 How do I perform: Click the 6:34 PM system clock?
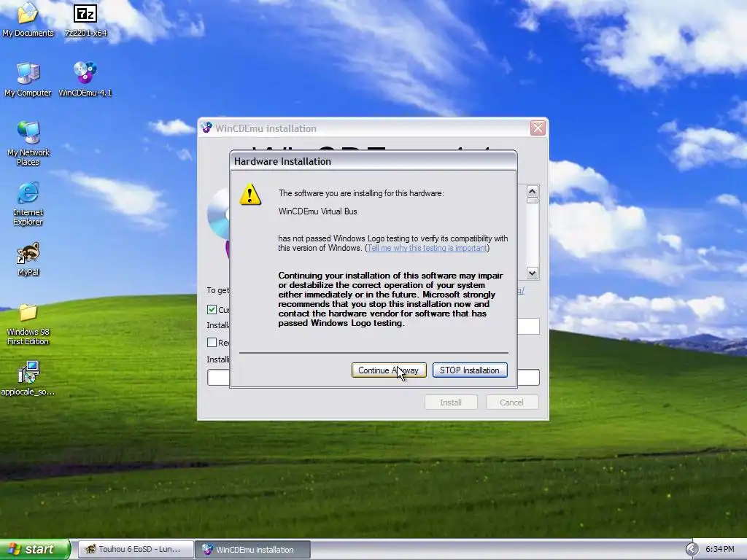(x=719, y=549)
